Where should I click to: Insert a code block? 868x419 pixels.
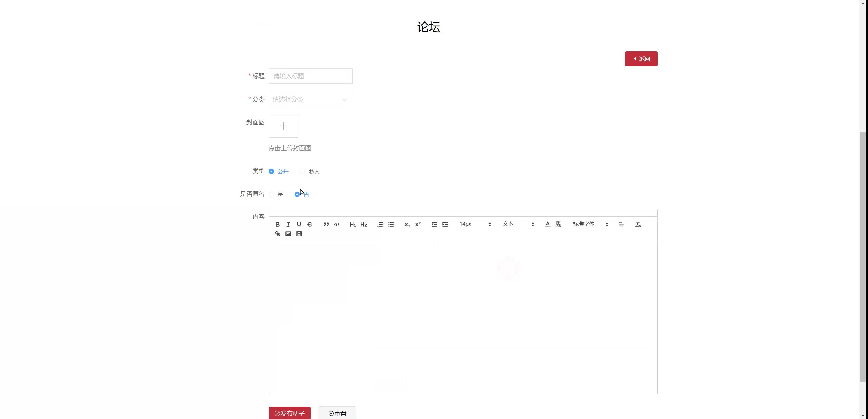pyautogui.click(x=337, y=224)
